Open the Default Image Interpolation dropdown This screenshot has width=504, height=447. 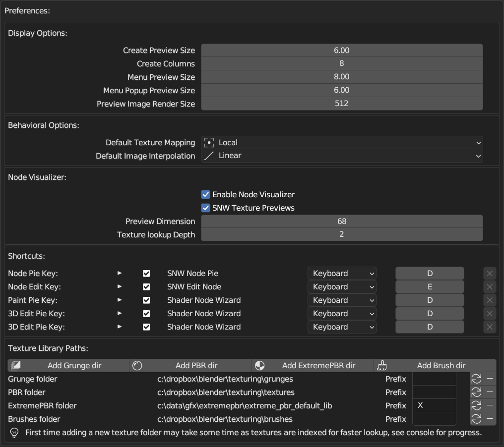click(342, 156)
